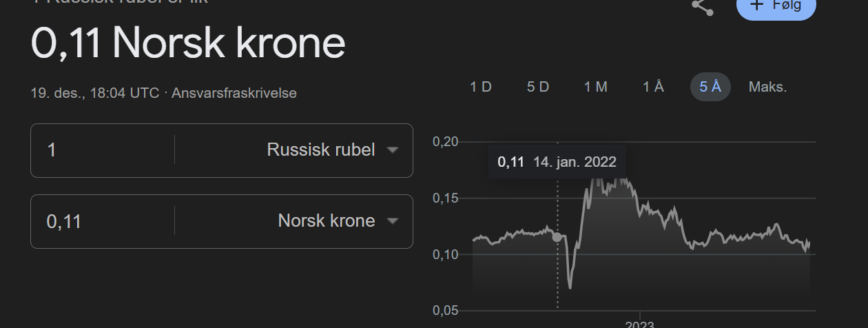
Task: Click the 0,20 y-axis label
Action: tap(446, 142)
